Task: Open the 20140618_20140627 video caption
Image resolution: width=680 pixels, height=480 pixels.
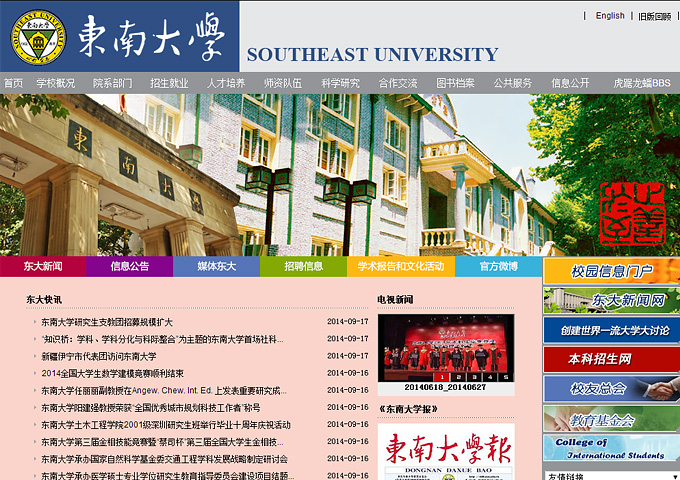Action: (445, 387)
